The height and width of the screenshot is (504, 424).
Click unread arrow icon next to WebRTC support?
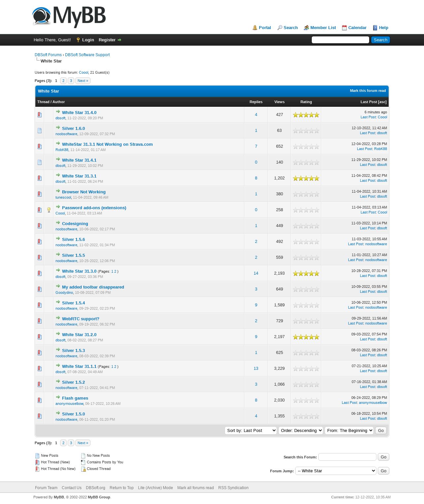pos(58,318)
